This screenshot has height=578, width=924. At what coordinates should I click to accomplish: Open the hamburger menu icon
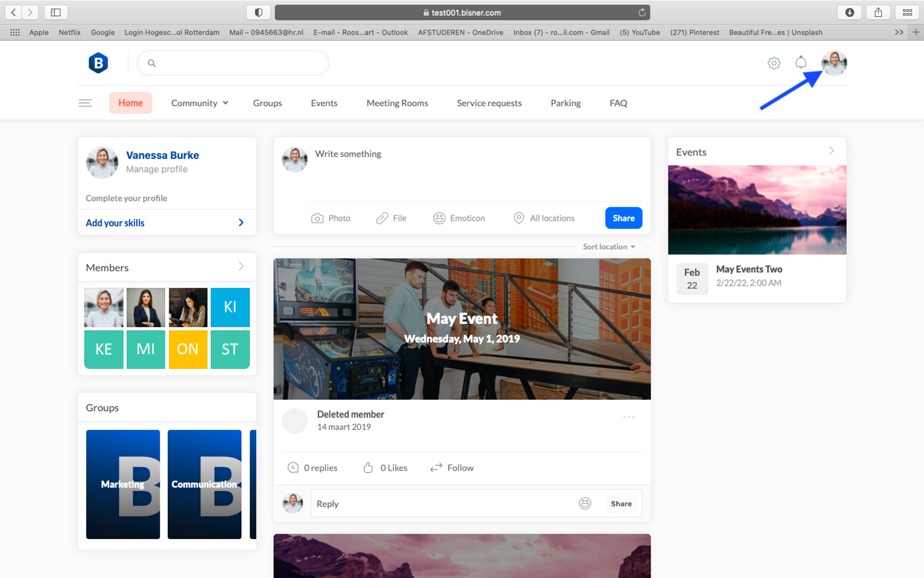85,103
